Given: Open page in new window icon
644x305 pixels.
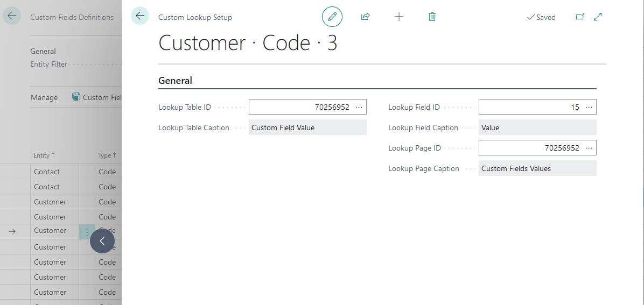Looking at the screenshot, I should (580, 17).
